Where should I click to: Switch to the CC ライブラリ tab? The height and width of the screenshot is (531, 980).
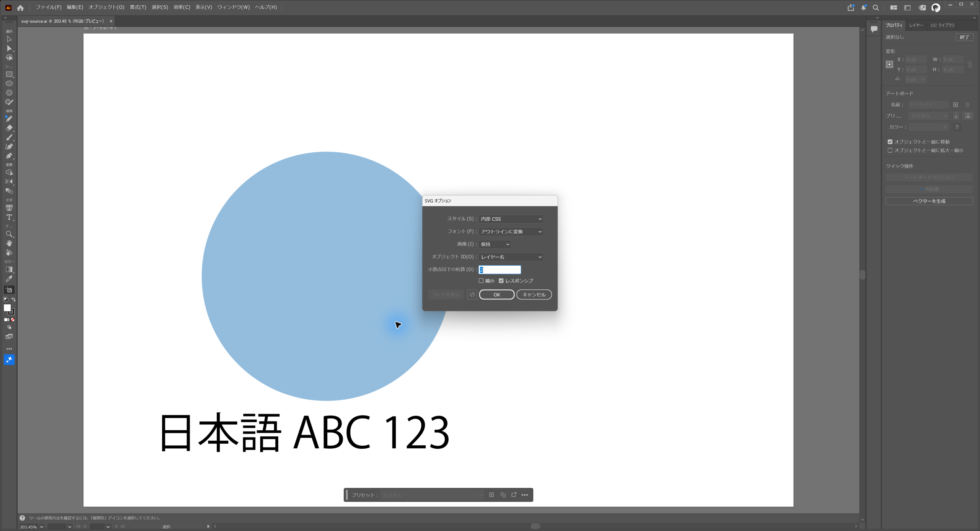click(942, 25)
